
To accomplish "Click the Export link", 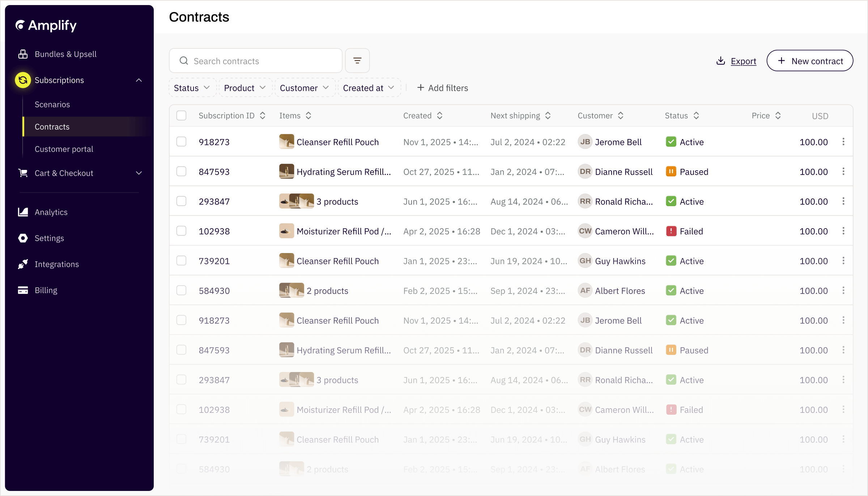I will coord(743,61).
